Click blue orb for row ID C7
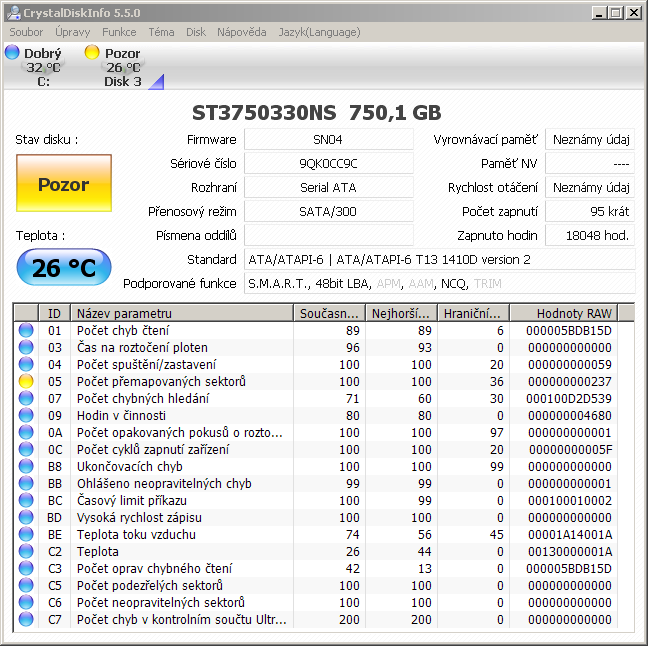This screenshot has width=648, height=646. tap(26, 619)
